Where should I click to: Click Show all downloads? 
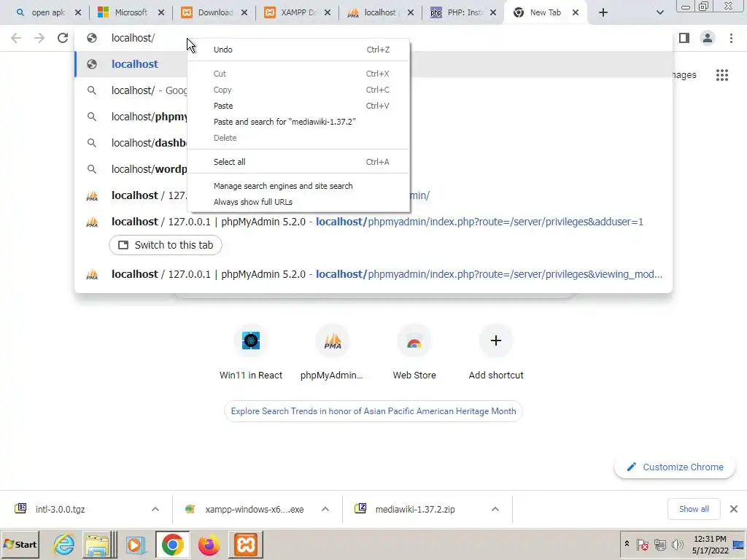pyautogui.click(x=694, y=510)
